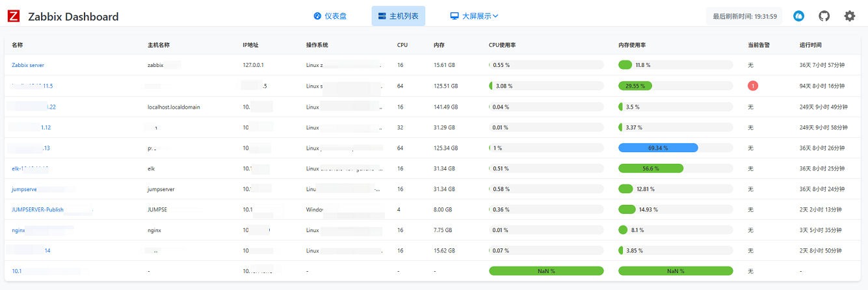The image size is (868, 290).
Task: Click the host link starting with nginx
Action: [x=18, y=230]
